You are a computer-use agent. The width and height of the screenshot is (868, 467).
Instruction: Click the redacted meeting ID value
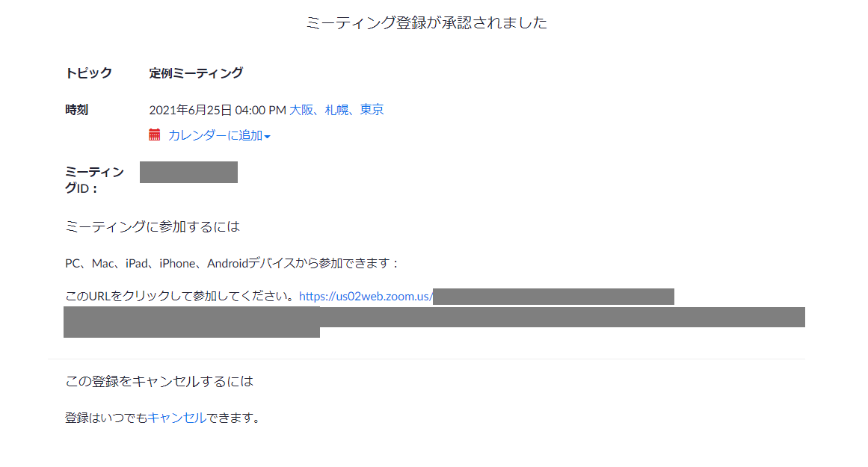188,172
